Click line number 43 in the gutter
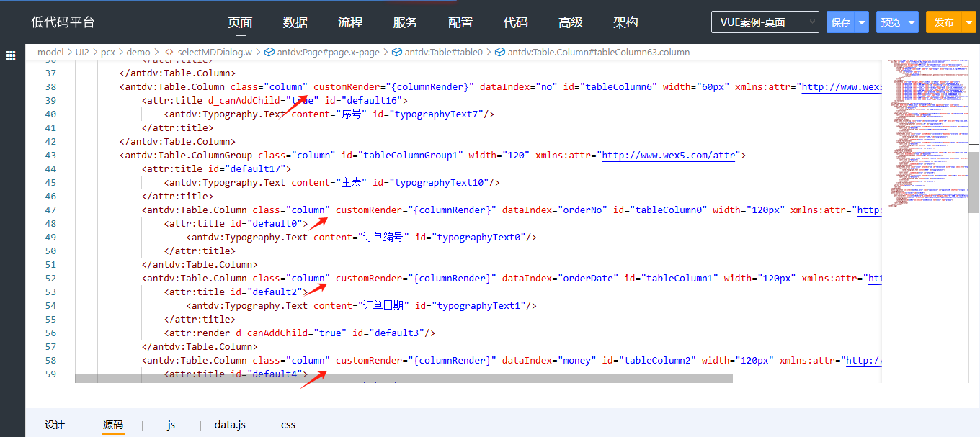Image resolution: width=980 pixels, height=437 pixels. point(50,155)
